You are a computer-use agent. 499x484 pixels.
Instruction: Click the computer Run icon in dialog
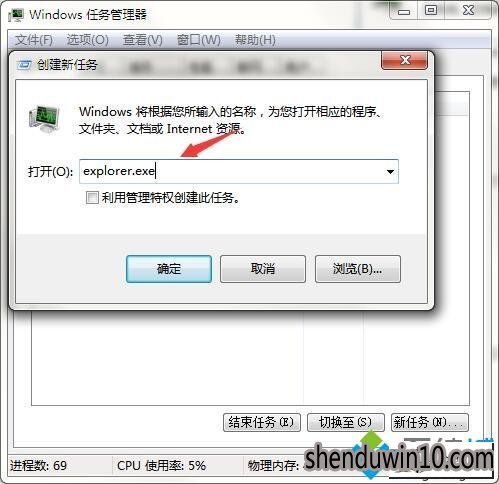pos(44,118)
